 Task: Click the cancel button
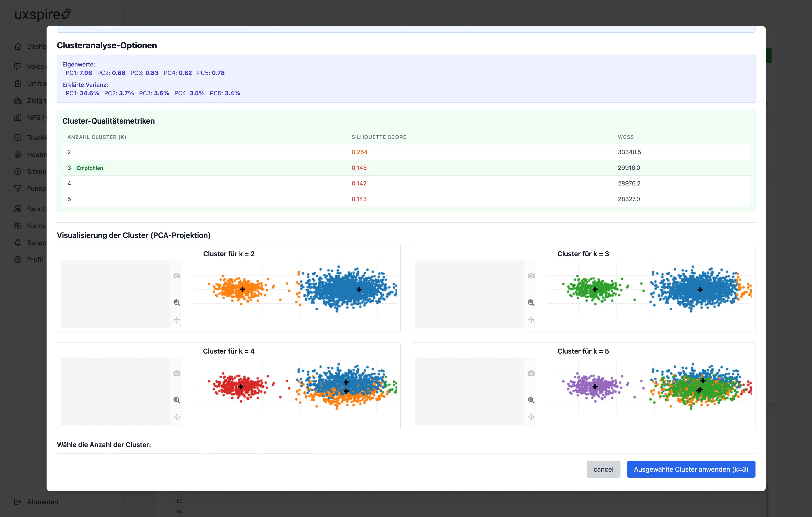tap(603, 469)
